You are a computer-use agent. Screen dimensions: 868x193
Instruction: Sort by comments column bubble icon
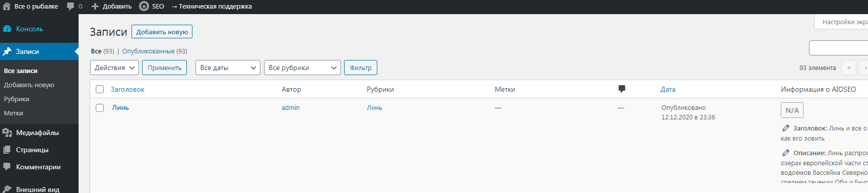[x=622, y=89]
